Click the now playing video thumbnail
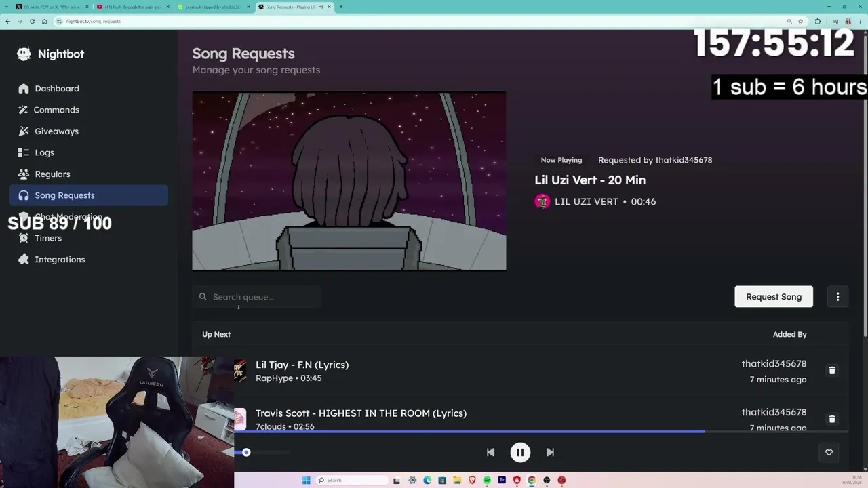This screenshot has width=868, height=488. (x=349, y=181)
